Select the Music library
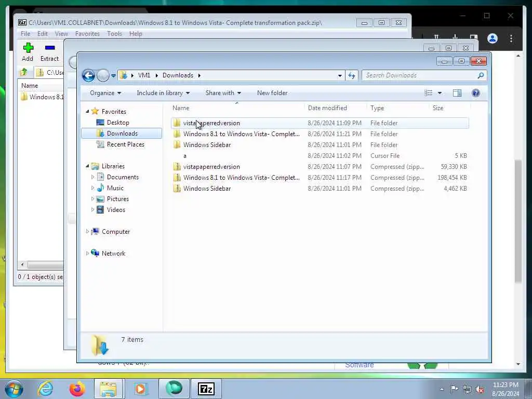 [115, 188]
